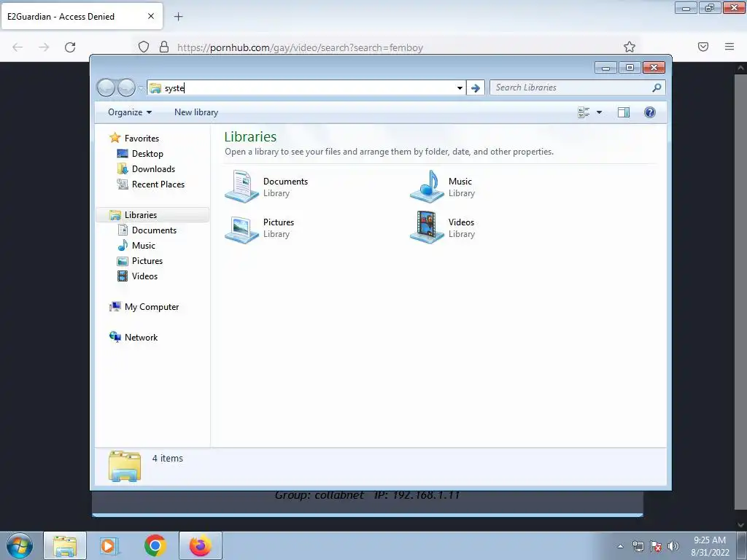Click the large Libraries folder icon in details pane
The height and width of the screenshot is (560, 747).
pyautogui.click(x=125, y=466)
